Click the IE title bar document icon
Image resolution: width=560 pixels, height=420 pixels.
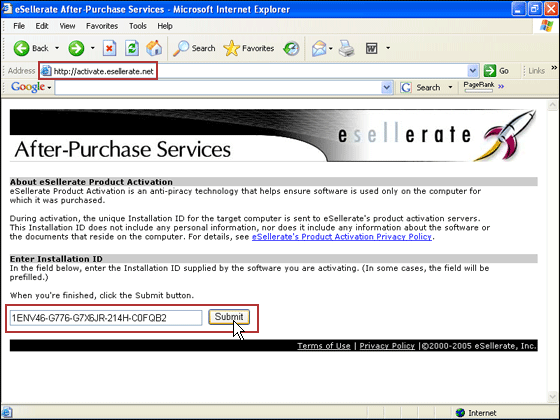[7, 9]
